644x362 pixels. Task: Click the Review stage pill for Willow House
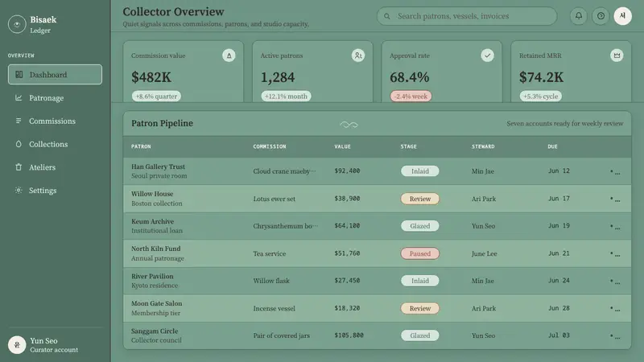(x=419, y=199)
